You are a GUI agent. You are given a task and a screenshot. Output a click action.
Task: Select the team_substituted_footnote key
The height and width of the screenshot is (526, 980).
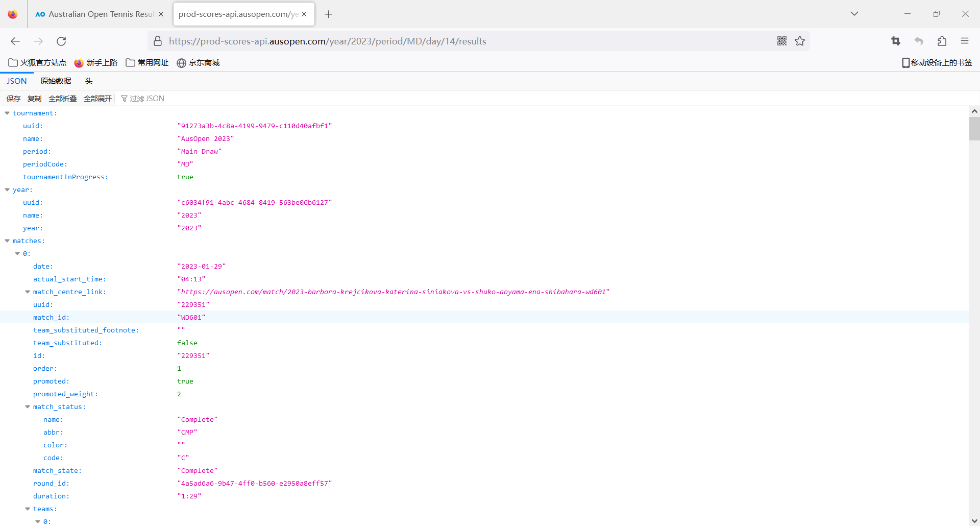tap(86, 330)
